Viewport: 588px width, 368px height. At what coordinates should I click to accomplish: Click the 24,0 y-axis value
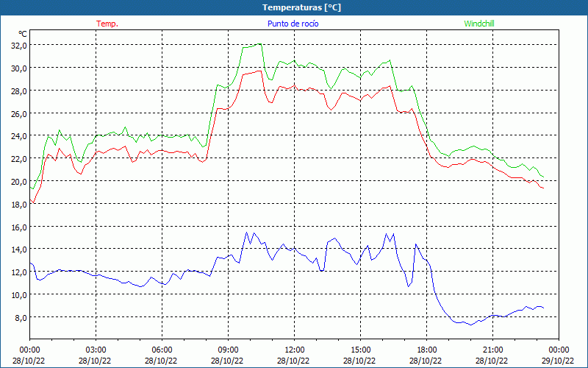click(x=19, y=136)
